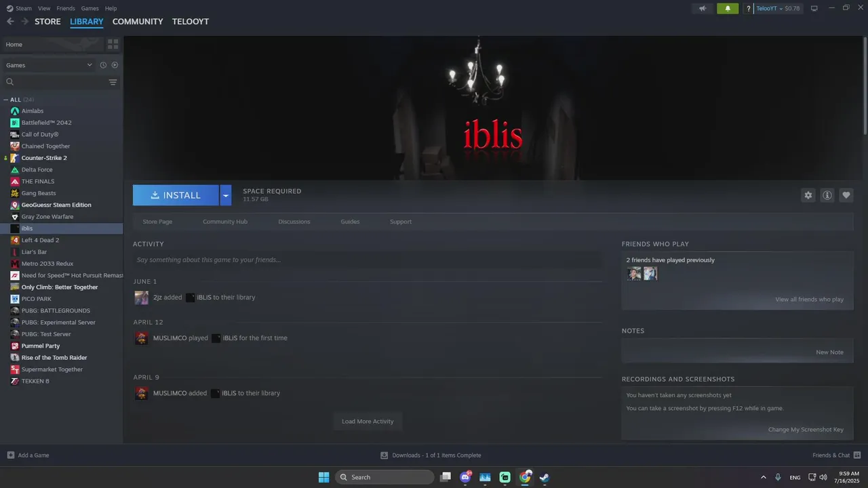Open the Friends menu
868x488 pixels.
[x=66, y=8]
